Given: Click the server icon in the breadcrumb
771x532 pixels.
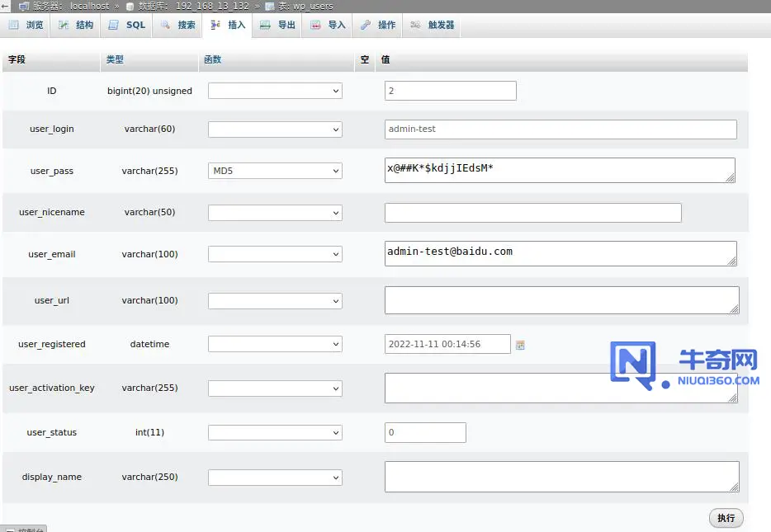Looking at the screenshot, I should pyautogui.click(x=24, y=6).
